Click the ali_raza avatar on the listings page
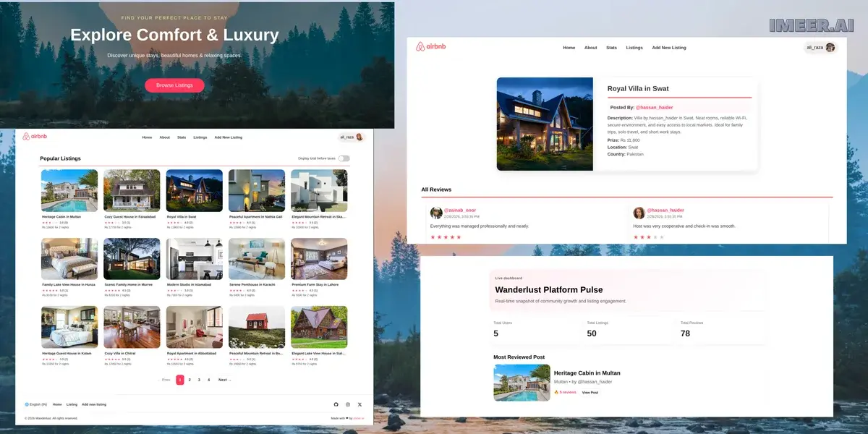 click(x=359, y=137)
